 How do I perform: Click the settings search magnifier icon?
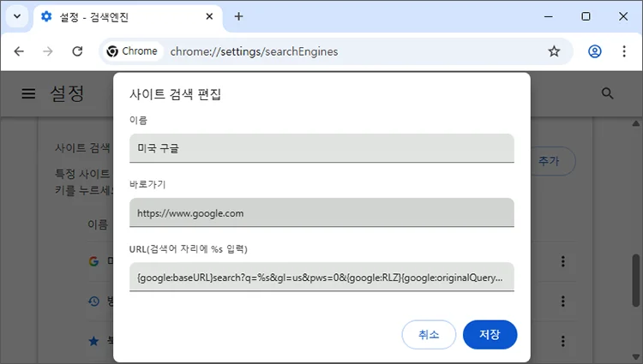click(607, 93)
